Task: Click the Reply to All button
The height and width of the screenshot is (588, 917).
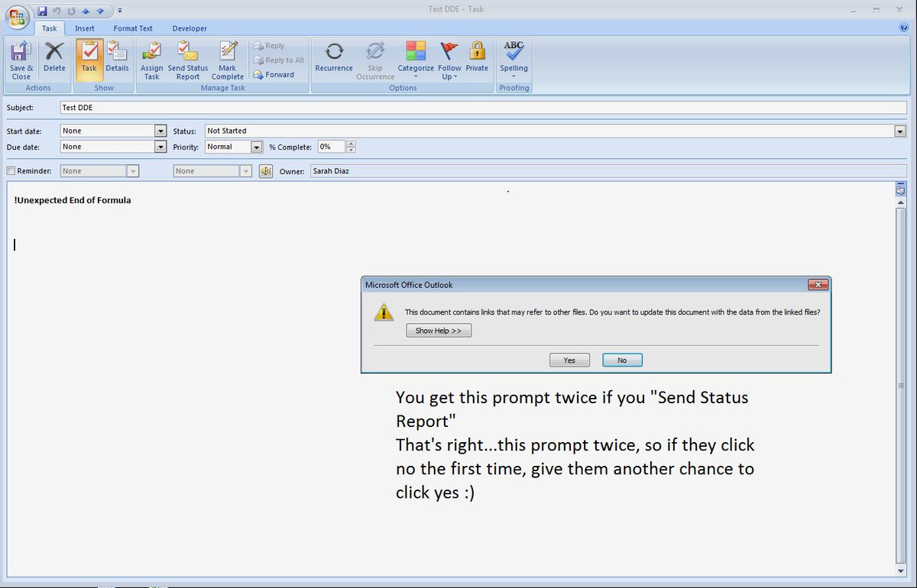Action: point(279,60)
